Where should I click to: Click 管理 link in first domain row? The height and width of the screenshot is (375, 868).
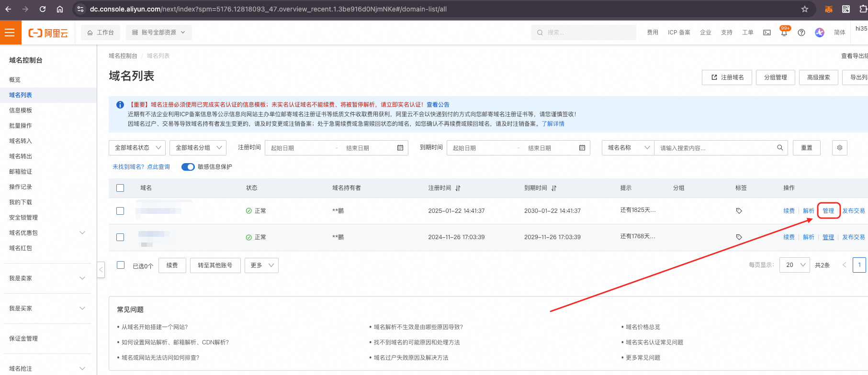click(828, 211)
